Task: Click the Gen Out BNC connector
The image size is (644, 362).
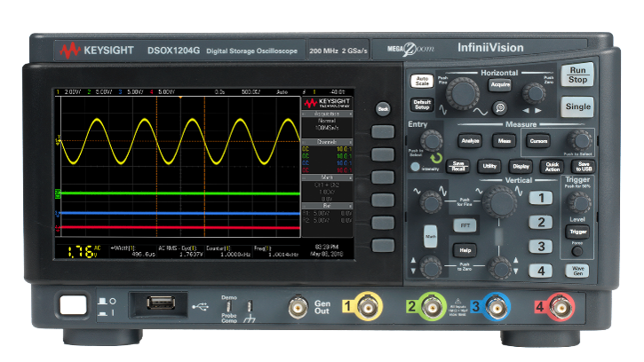Action: (x=298, y=307)
